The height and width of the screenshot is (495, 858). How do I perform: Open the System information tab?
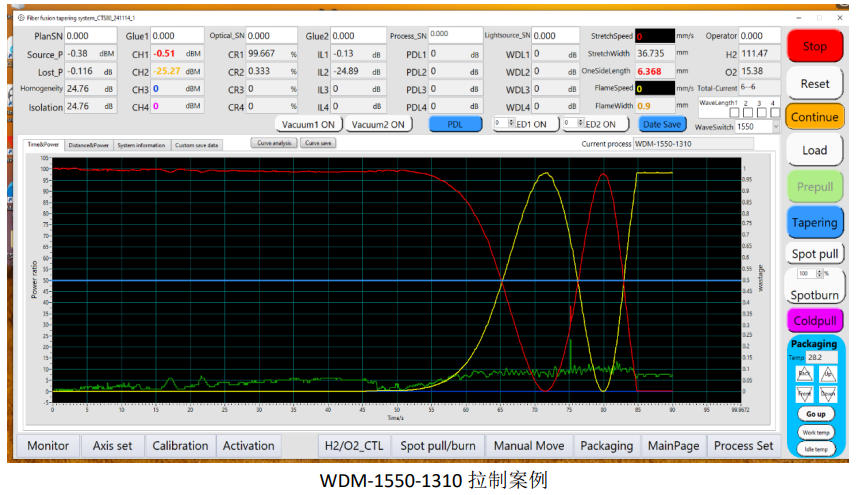141,145
